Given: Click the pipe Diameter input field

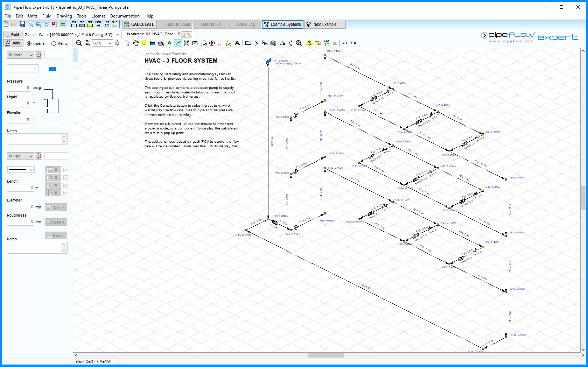Looking at the screenshot, I should pyautogui.click(x=20, y=207).
